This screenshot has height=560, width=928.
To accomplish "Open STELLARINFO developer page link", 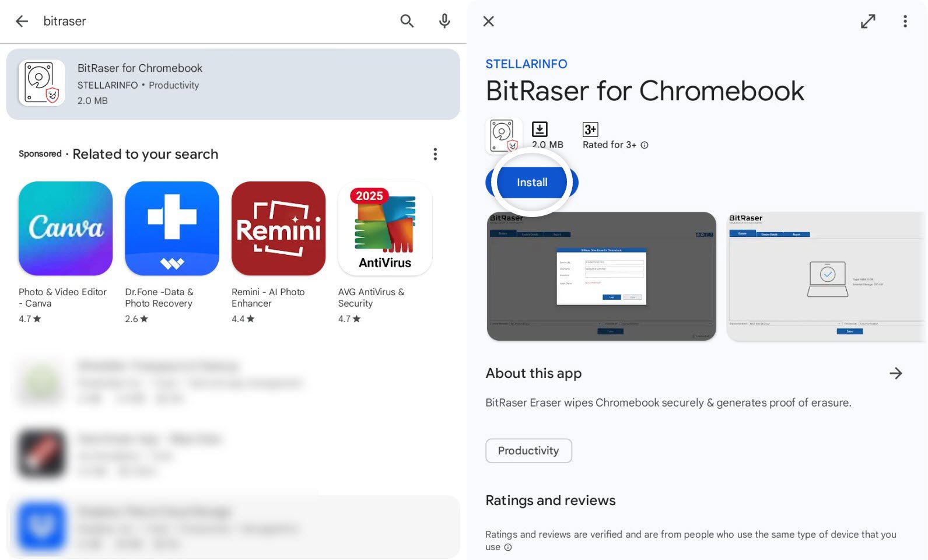I will point(526,64).
